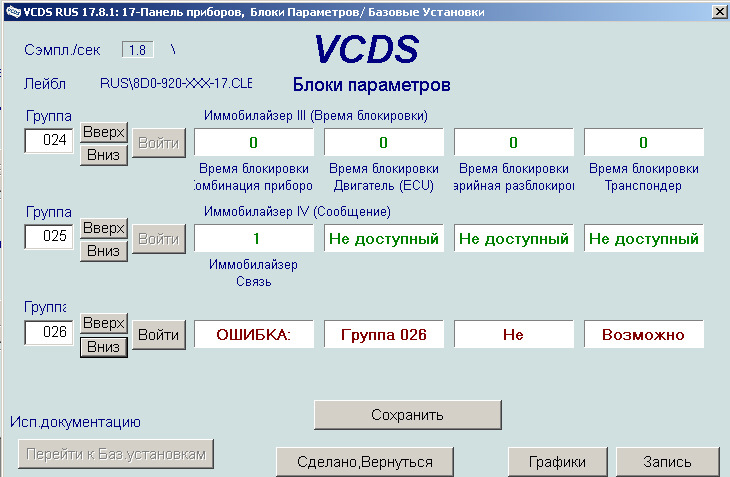Click Вверх button for group 024
This screenshot has width=730, height=477.
pyautogui.click(x=104, y=133)
